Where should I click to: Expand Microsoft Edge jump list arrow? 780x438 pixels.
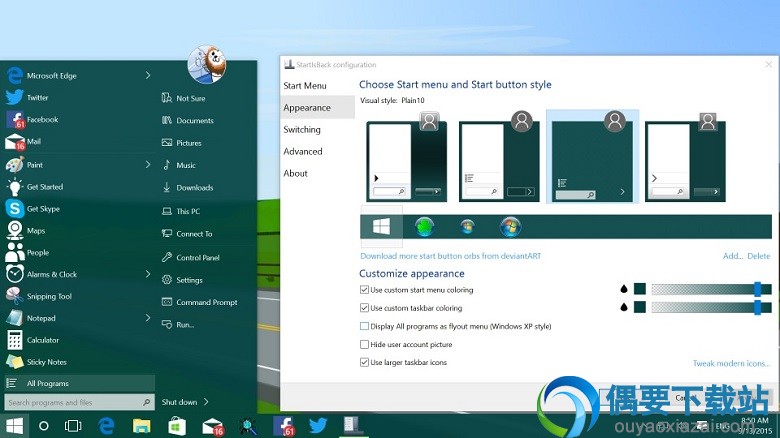coord(148,75)
